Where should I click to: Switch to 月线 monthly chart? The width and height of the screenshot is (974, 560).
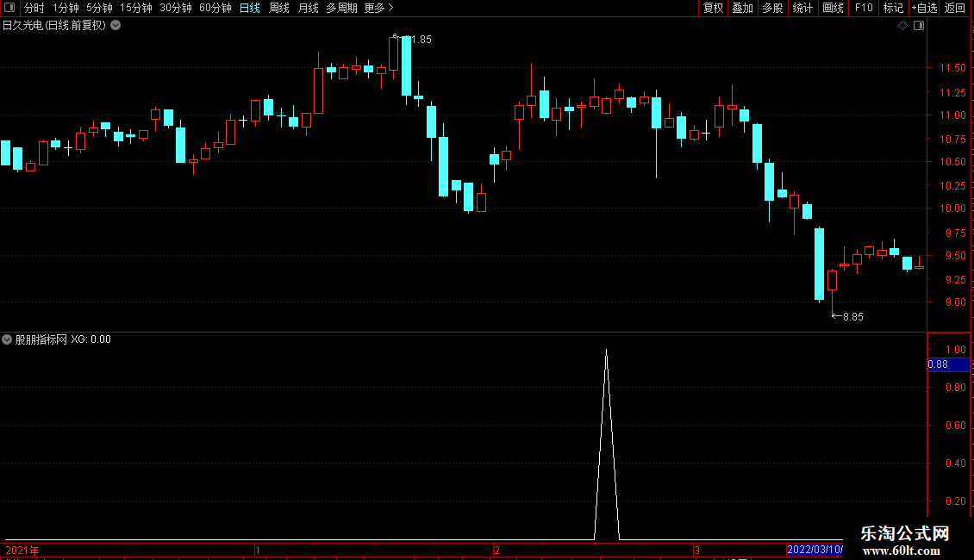[x=308, y=8]
